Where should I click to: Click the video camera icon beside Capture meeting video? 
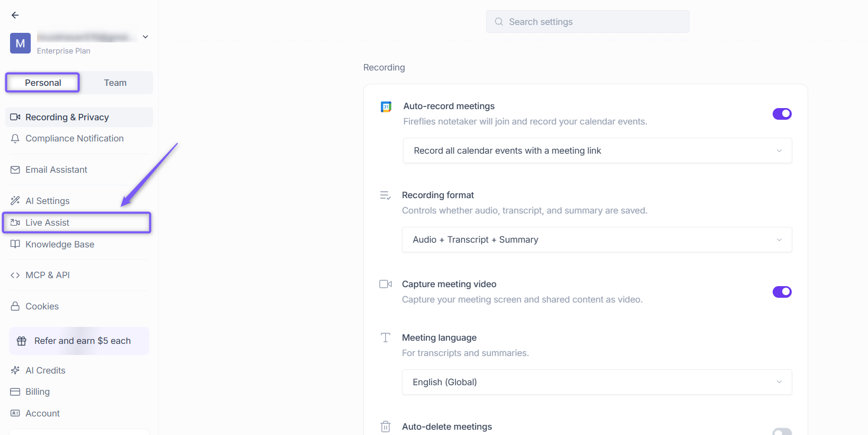coord(386,284)
